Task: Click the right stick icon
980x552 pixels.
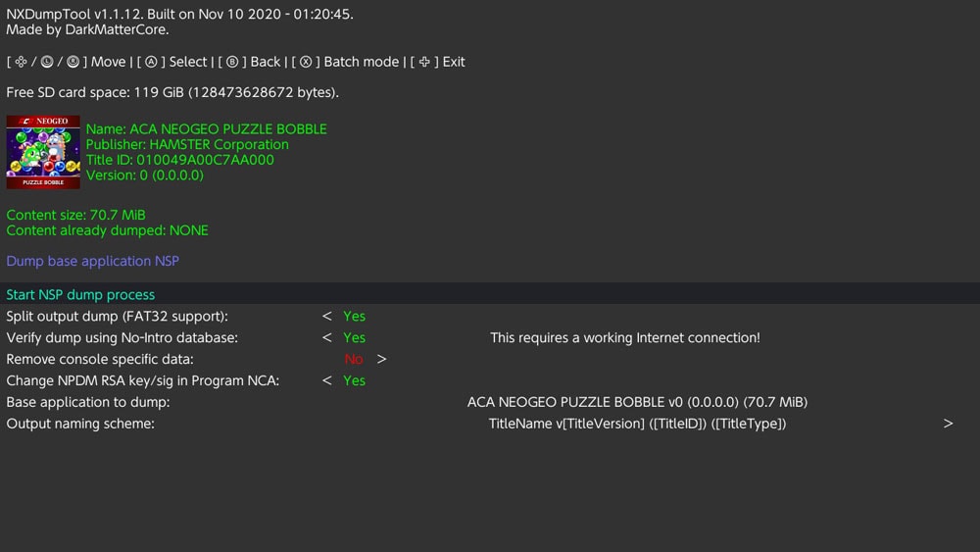Action: (x=72, y=62)
